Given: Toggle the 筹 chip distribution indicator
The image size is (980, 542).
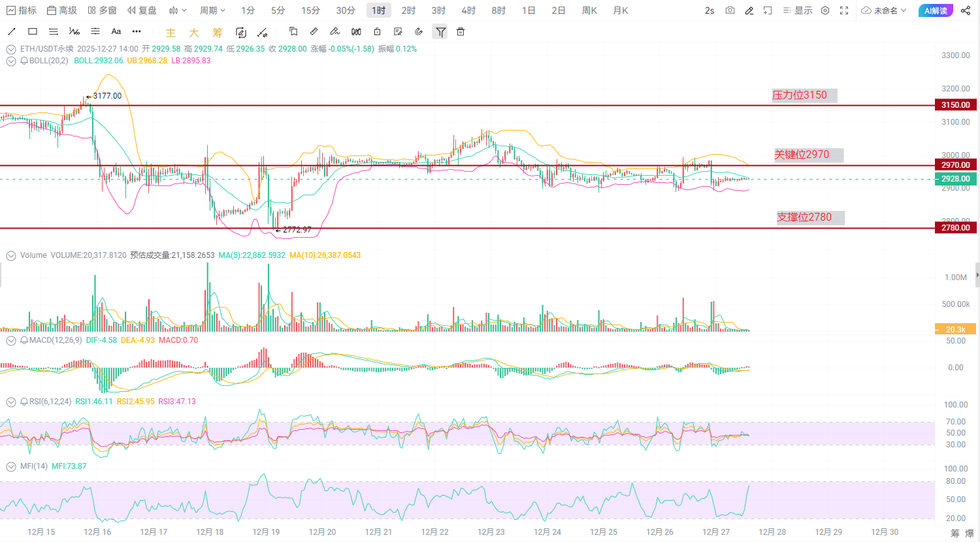Looking at the screenshot, I should (x=218, y=32).
